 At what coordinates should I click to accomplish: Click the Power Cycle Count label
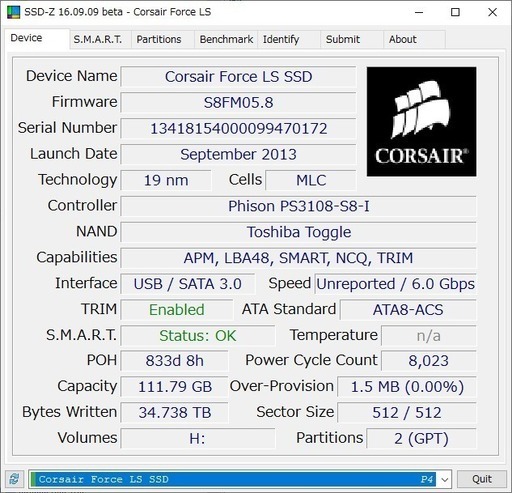[x=311, y=360]
